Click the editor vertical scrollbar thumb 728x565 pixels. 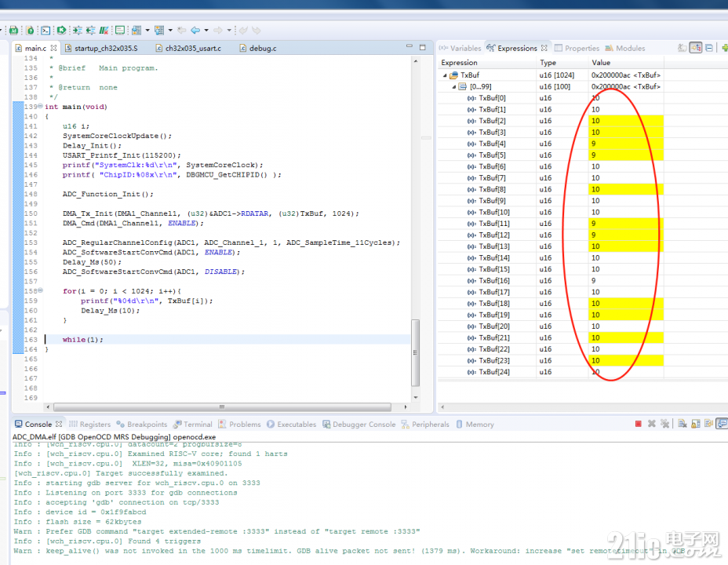click(416, 353)
